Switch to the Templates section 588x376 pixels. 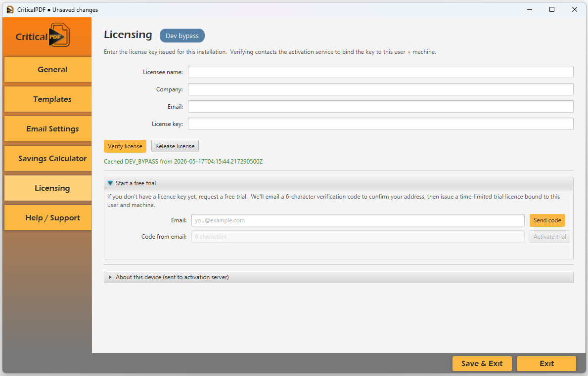[x=47, y=99]
